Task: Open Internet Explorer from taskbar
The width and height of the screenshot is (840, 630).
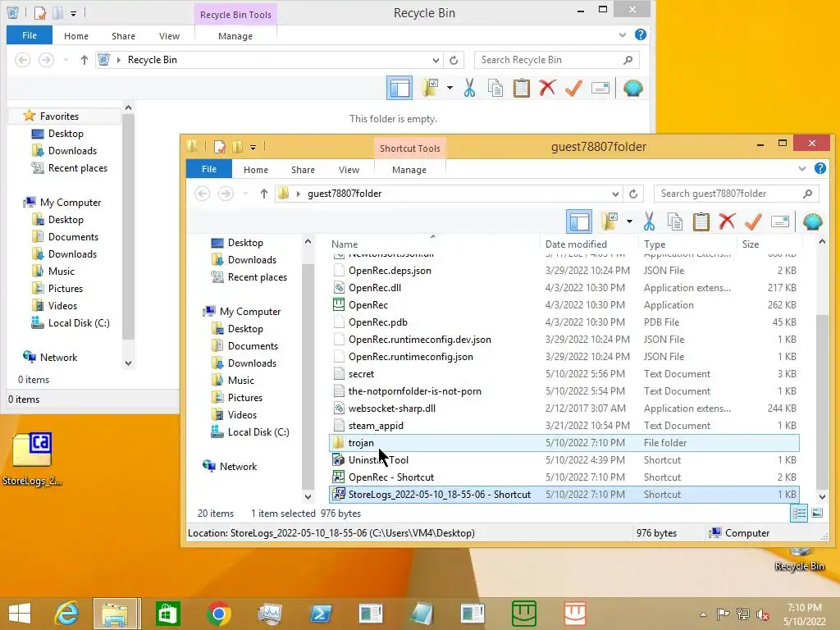Action: 66,614
